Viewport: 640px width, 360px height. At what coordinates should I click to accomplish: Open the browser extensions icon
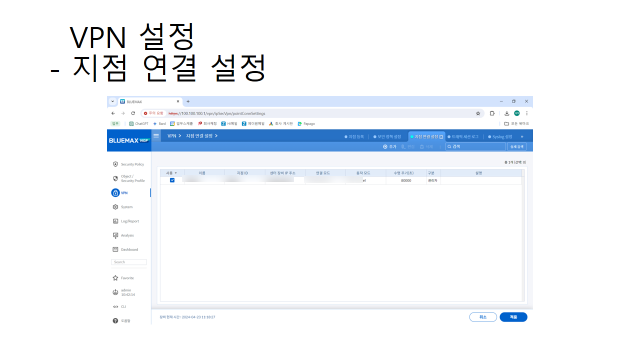pyautogui.click(x=492, y=113)
